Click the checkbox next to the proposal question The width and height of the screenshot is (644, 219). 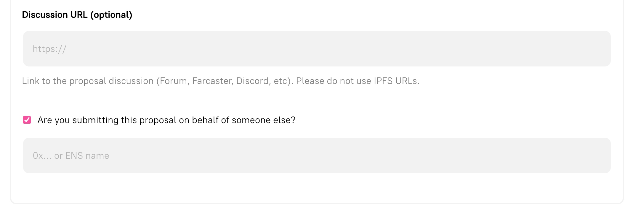click(x=27, y=120)
